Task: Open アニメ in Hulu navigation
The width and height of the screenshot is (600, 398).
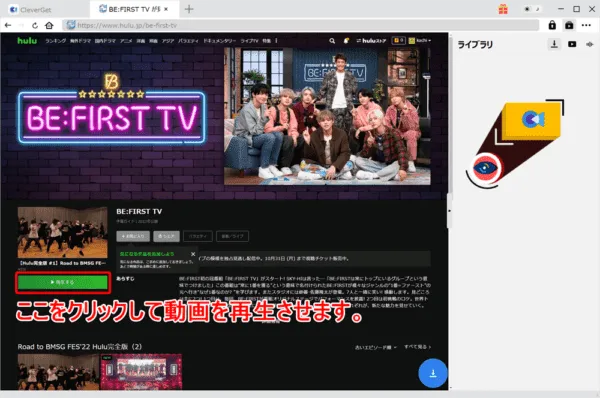Action: [x=126, y=41]
